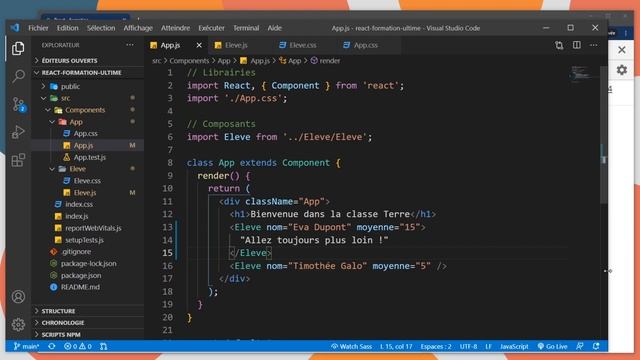Screen dimensions: 640x360
Task: Click the Espaces : 2 indentation setting
Action: (x=436, y=347)
